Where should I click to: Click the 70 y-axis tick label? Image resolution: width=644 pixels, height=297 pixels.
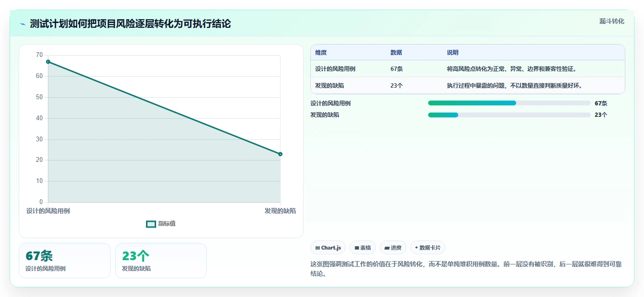39,55
